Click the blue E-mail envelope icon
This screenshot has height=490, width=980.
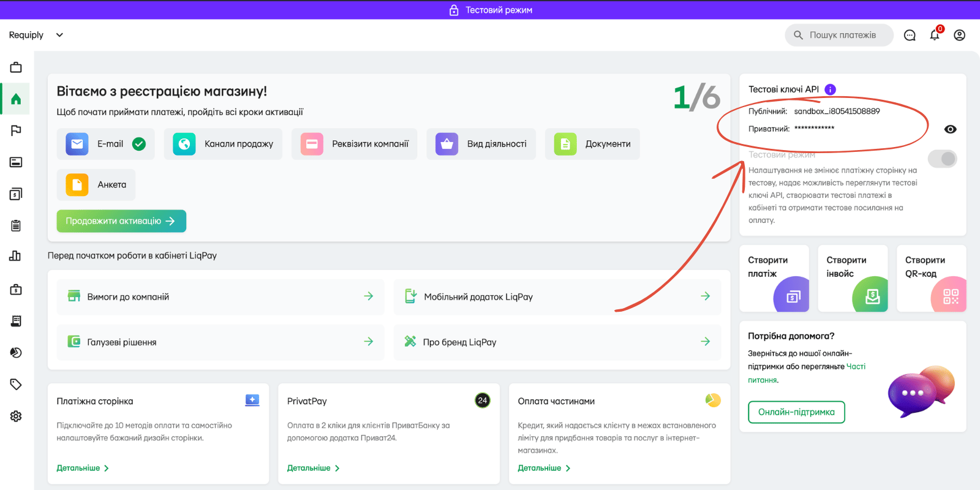77,144
